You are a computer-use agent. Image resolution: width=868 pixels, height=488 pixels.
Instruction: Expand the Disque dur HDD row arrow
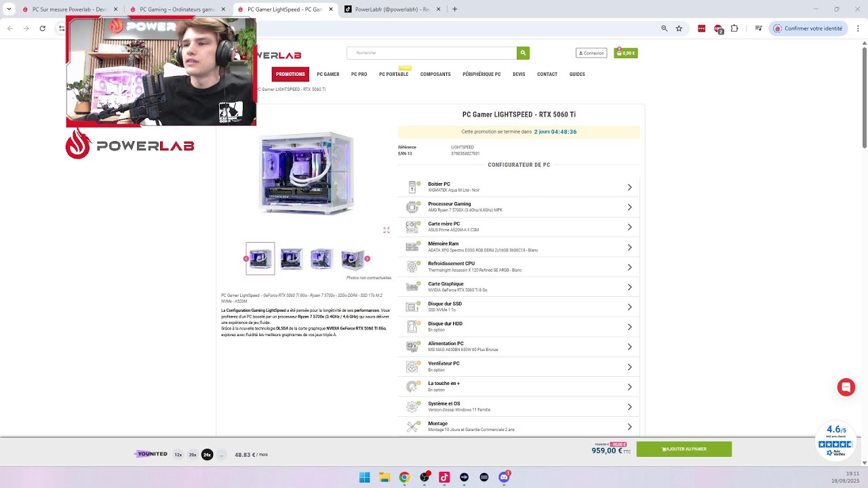tap(629, 327)
